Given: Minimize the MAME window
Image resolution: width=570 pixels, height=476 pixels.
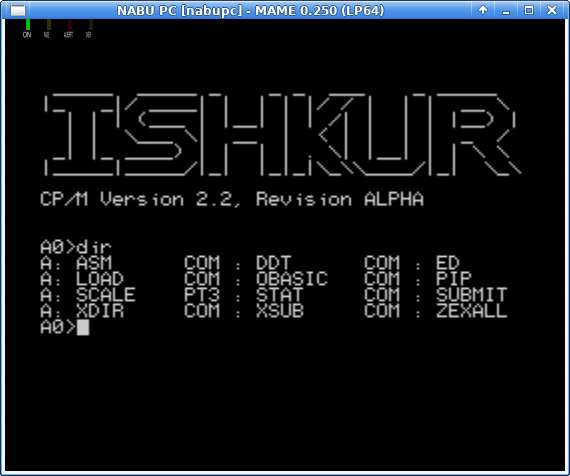Looking at the screenshot, I should click(x=506, y=10).
